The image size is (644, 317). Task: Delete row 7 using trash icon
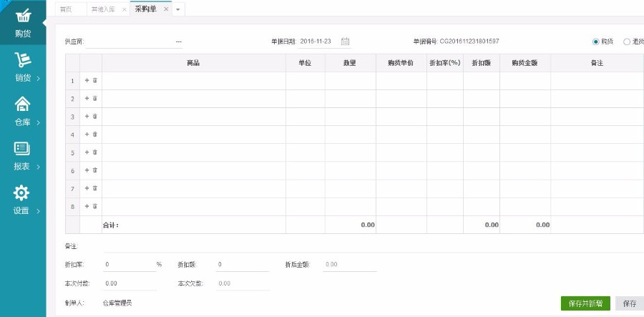[95, 188]
